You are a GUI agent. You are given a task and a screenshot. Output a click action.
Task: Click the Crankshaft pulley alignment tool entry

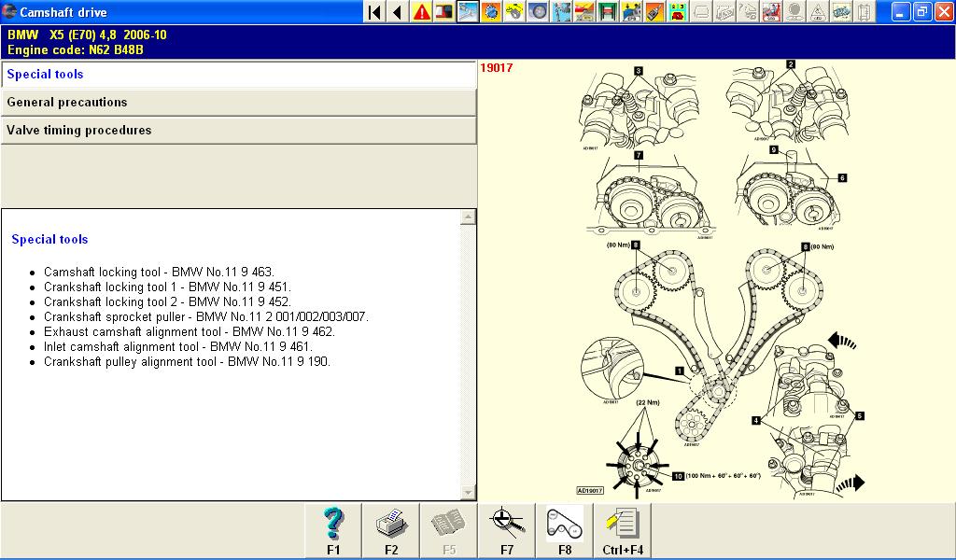[x=187, y=362]
